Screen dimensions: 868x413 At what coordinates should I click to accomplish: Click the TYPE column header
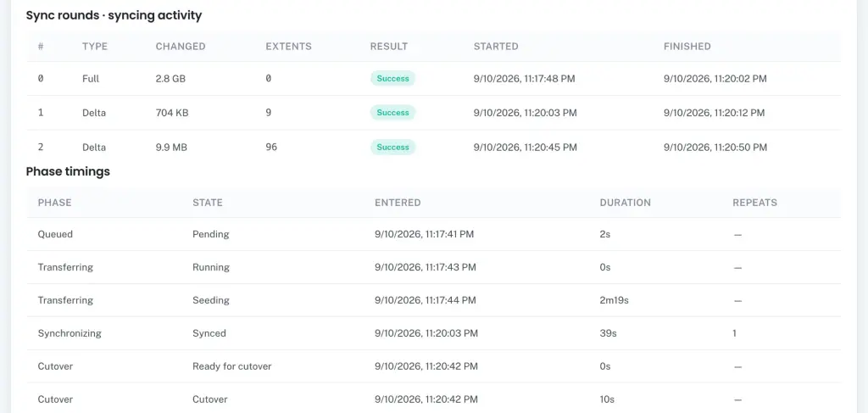point(95,47)
